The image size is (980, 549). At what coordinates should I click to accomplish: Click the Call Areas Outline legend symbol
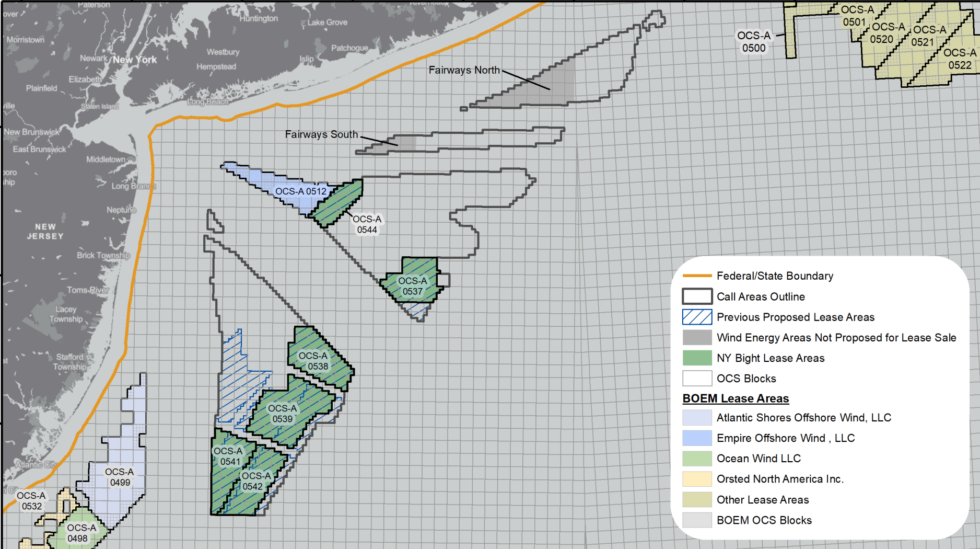[696, 296]
